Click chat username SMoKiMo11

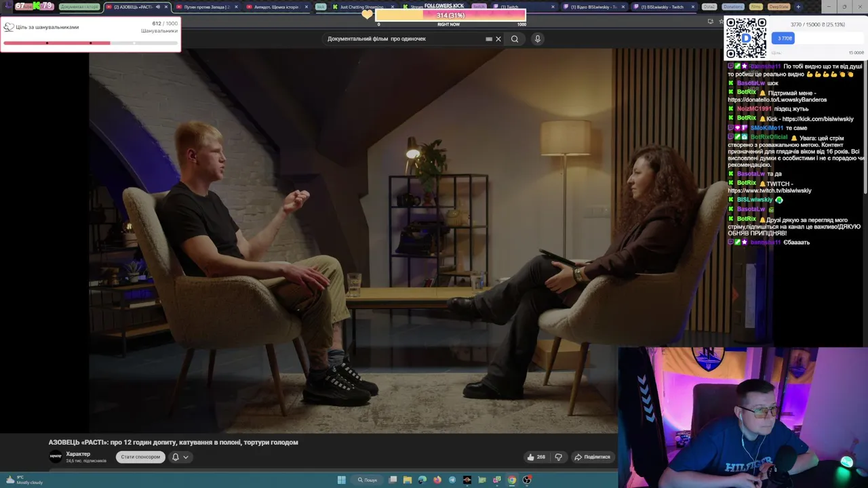click(x=766, y=127)
